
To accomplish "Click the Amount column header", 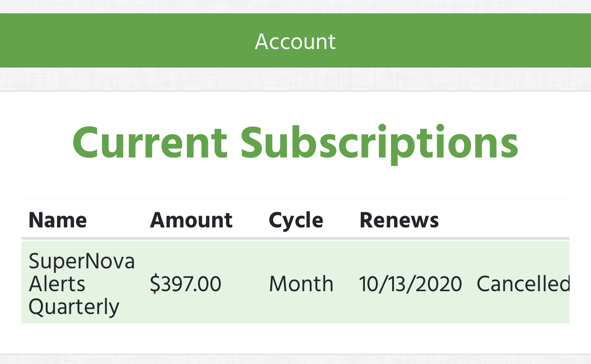I will (x=191, y=220).
